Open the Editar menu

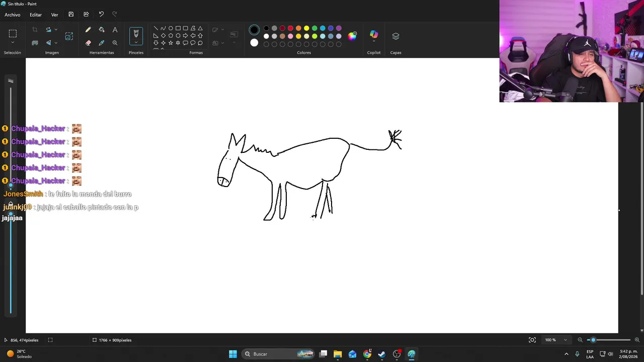point(36,15)
